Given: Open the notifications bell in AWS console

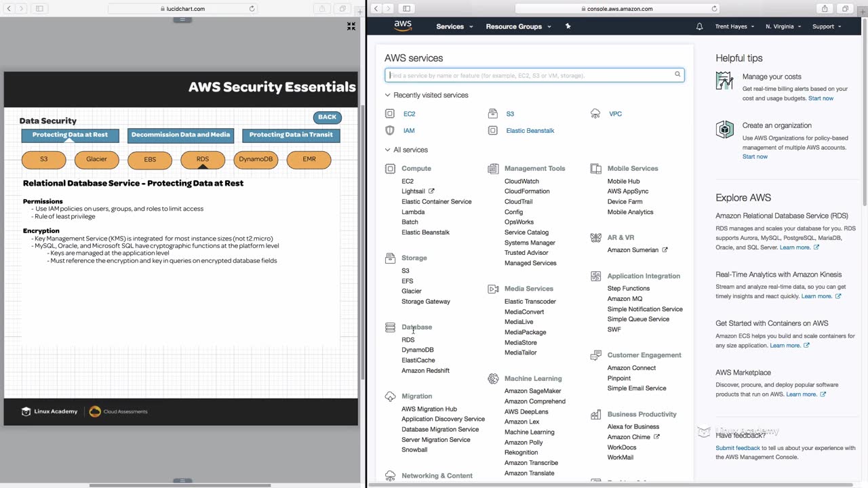Looking at the screenshot, I should (x=700, y=26).
